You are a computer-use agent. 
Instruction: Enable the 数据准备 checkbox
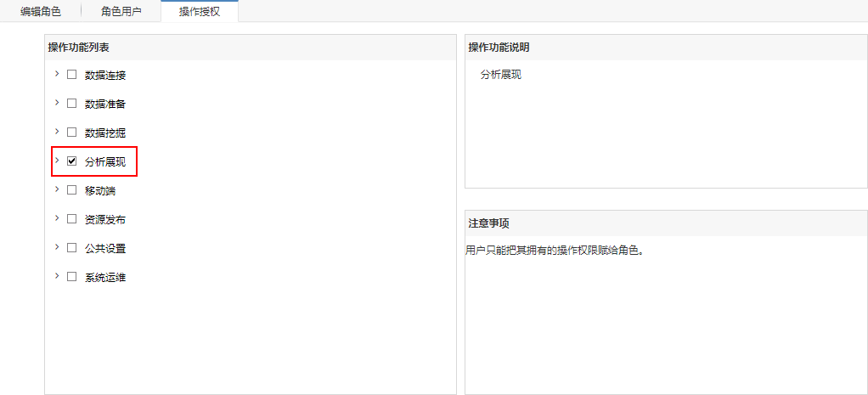tap(71, 103)
